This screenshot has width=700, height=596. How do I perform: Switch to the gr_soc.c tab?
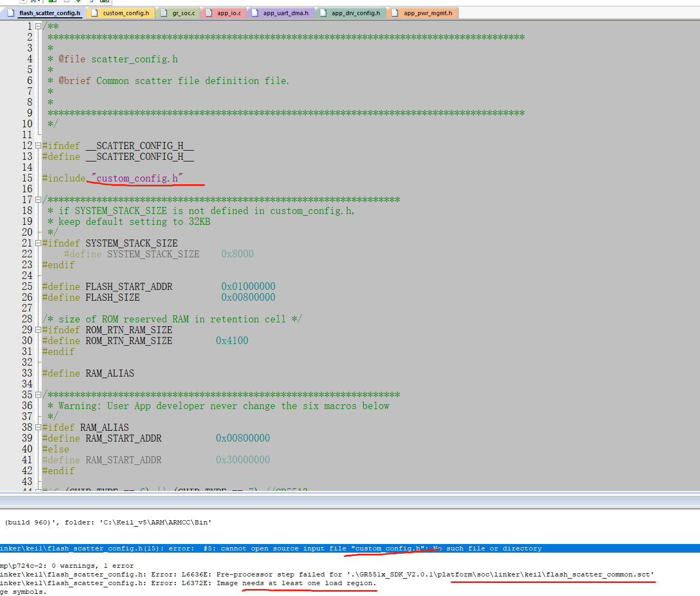tap(178, 13)
